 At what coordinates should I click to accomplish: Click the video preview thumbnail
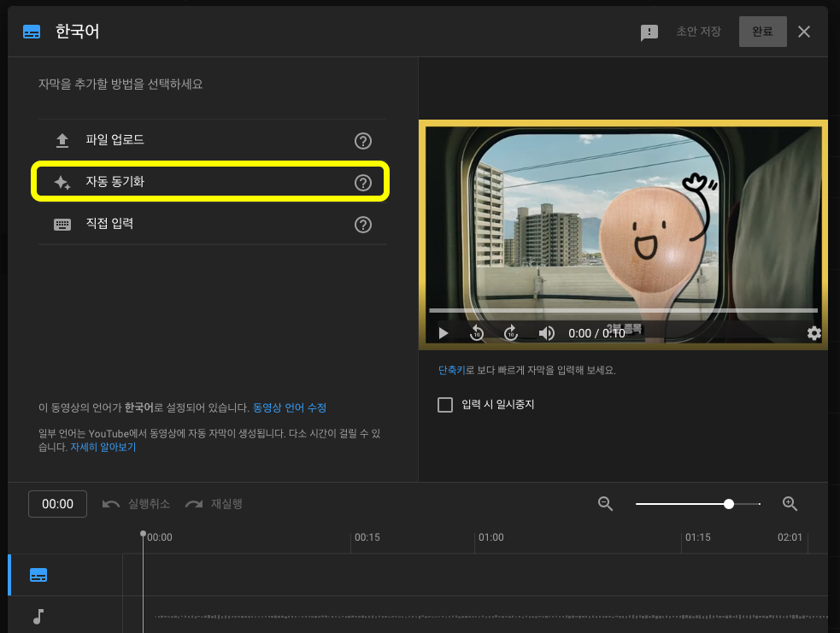coord(623,235)
